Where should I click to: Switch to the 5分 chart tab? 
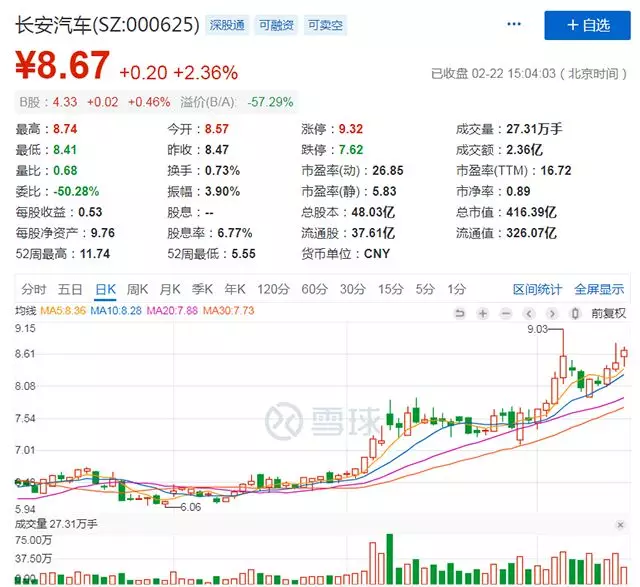pos(425,289)
